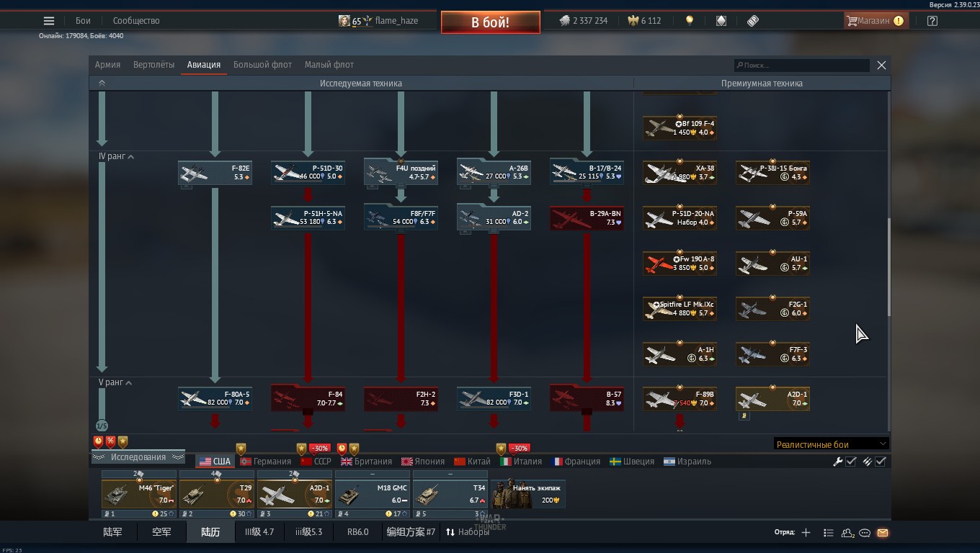The height and width of the screenshot is (553, 980).
Task: Select the AD-2 aircraft card
Action: click(494, 218)
